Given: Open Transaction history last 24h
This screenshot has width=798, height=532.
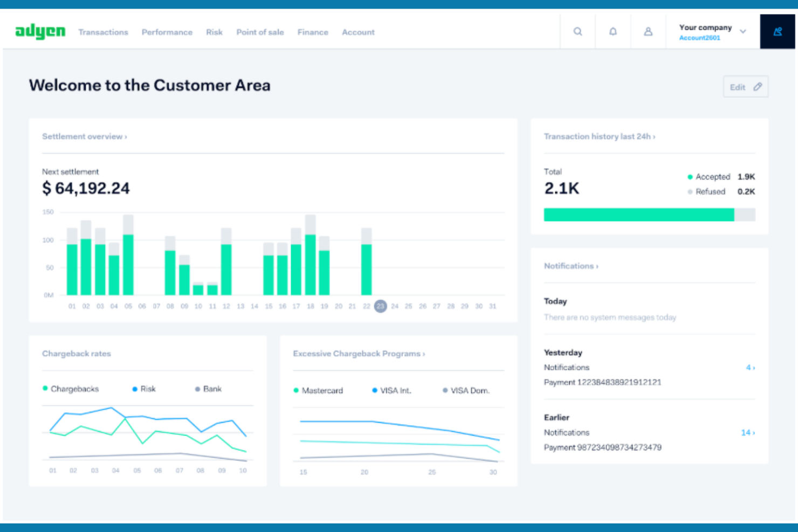Looking at the screenshot, I should 598,136.
